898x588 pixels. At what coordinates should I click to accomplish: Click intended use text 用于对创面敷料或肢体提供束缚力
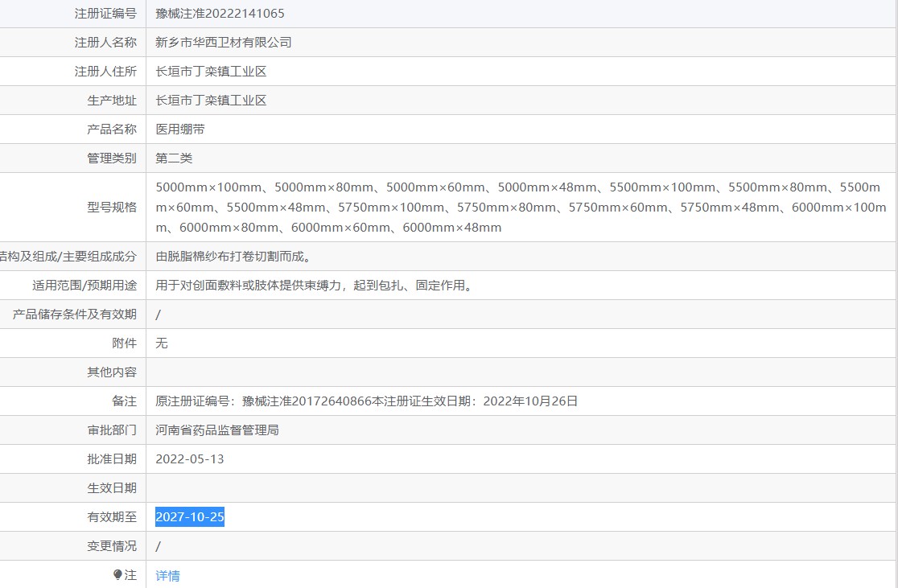pos(248,285)
